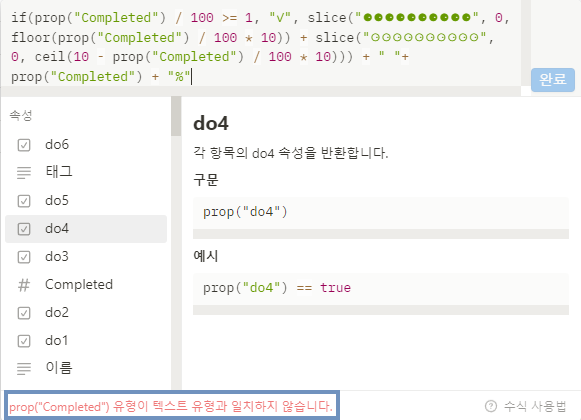Click the text-lines icon beside 이름
The image size is (581, 420).
coord(24,369)
